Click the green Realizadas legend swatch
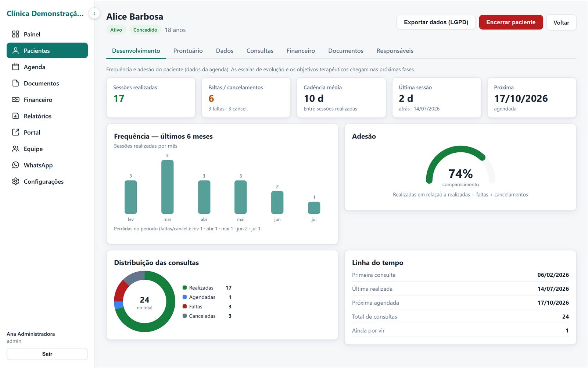 point(185,288)
